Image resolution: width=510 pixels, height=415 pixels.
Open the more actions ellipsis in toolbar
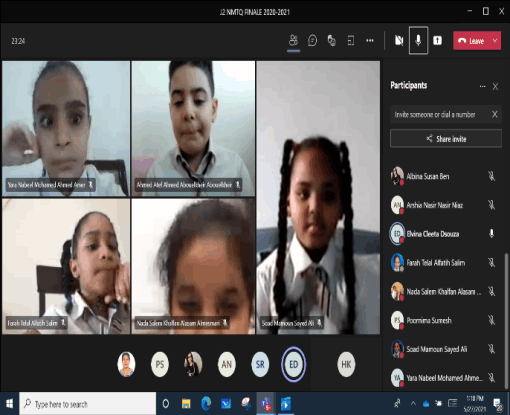[370, 41]
